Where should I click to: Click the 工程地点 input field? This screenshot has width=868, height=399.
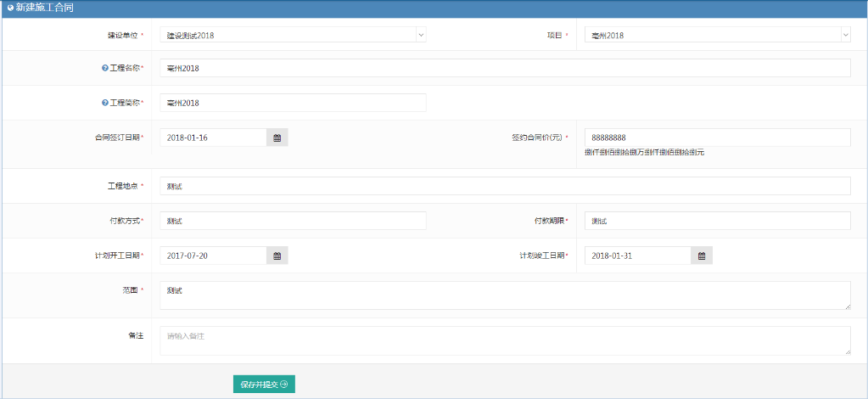(505, 186)
